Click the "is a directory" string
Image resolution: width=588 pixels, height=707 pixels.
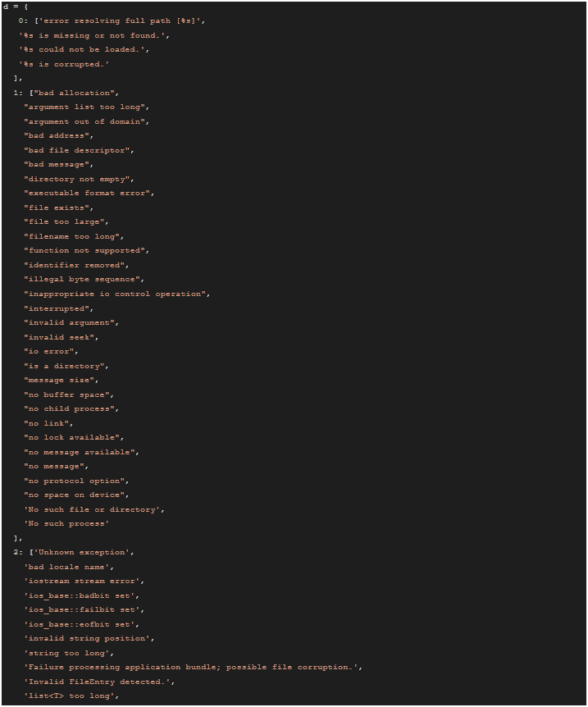tap(65, 366)
